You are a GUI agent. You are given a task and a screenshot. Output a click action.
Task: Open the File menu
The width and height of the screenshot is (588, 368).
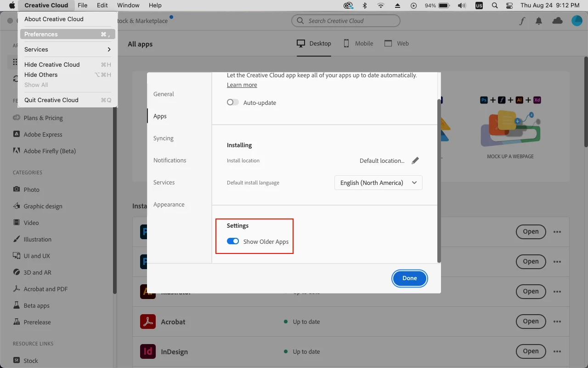pos(83,6)
